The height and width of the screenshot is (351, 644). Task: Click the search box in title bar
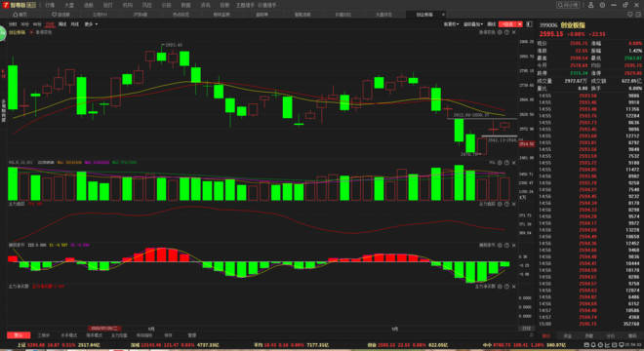click(568, 5)
